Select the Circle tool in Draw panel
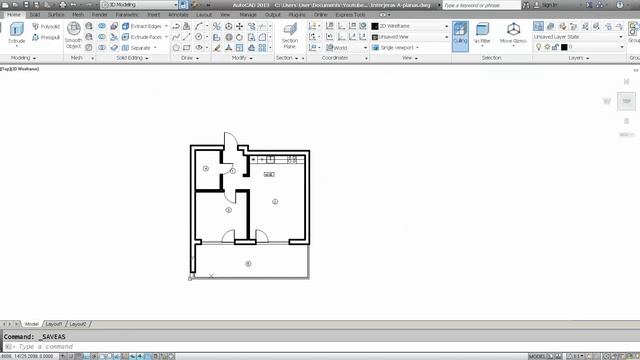Screen dimensions: 640x360 coord(199,37)
